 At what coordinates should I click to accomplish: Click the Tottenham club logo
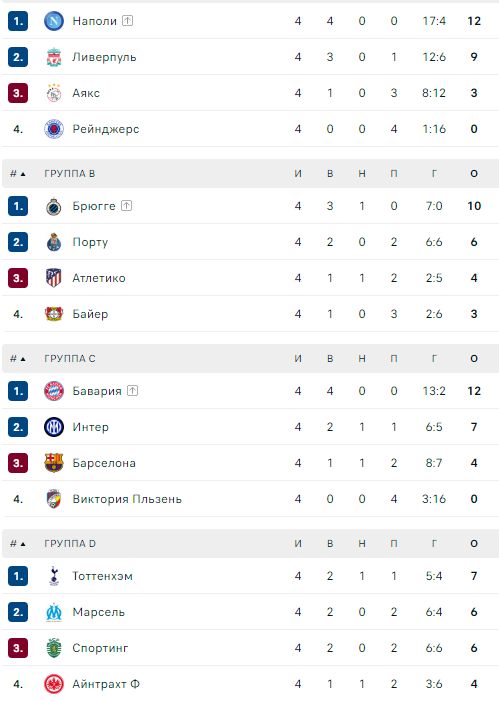pyautogui.click(x=54, y=576)
